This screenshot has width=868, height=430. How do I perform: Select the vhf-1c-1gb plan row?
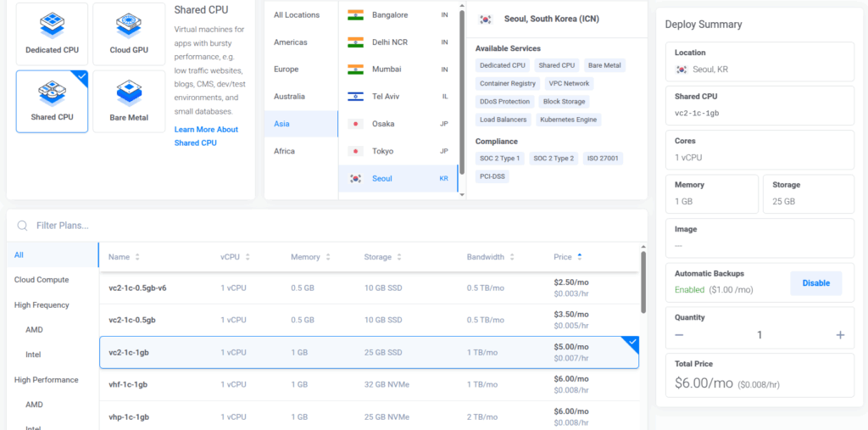pos(370,384)
